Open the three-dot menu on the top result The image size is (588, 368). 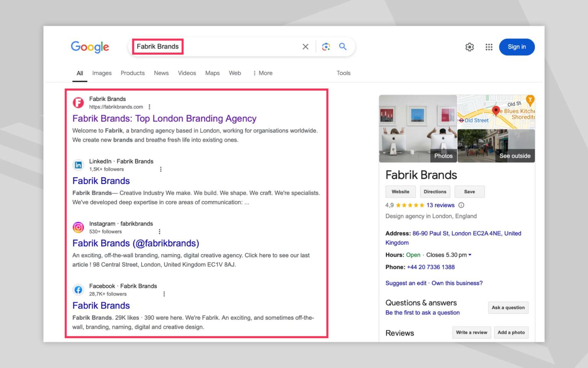pyautogui.click(x=149, y=107)
